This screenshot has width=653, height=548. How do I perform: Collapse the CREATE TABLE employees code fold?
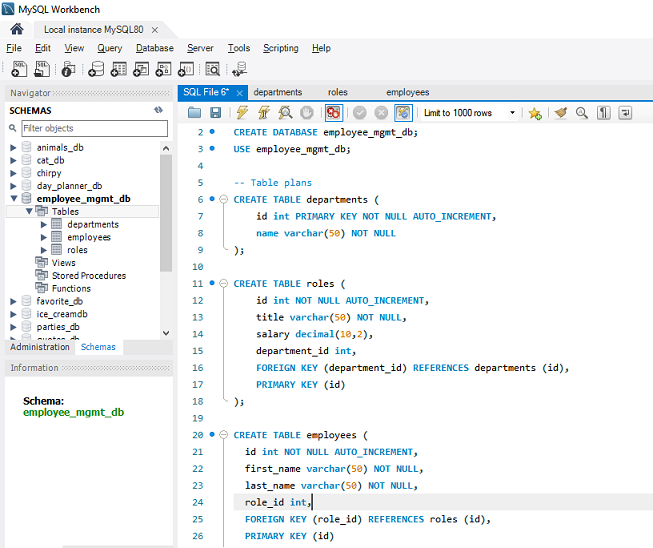[x=224, y=435]
